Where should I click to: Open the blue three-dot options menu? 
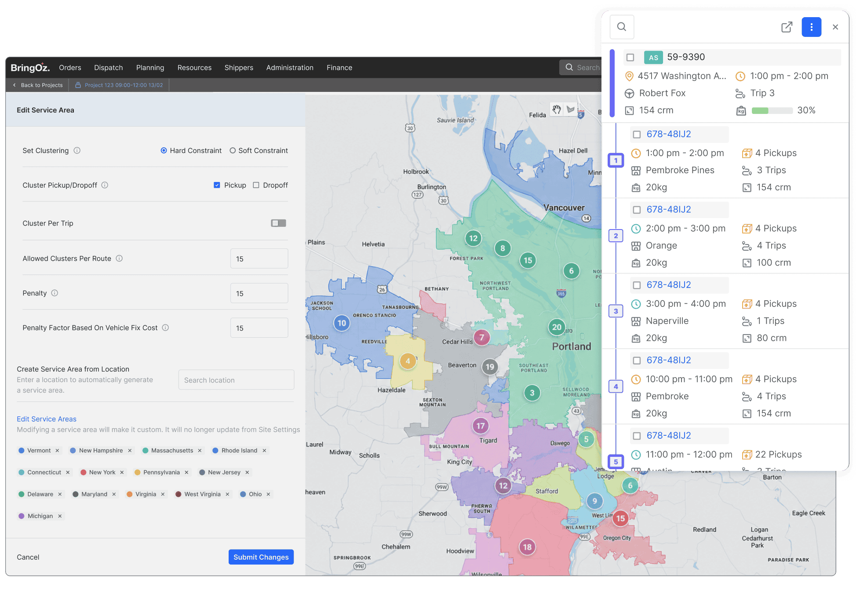[811, 27]
